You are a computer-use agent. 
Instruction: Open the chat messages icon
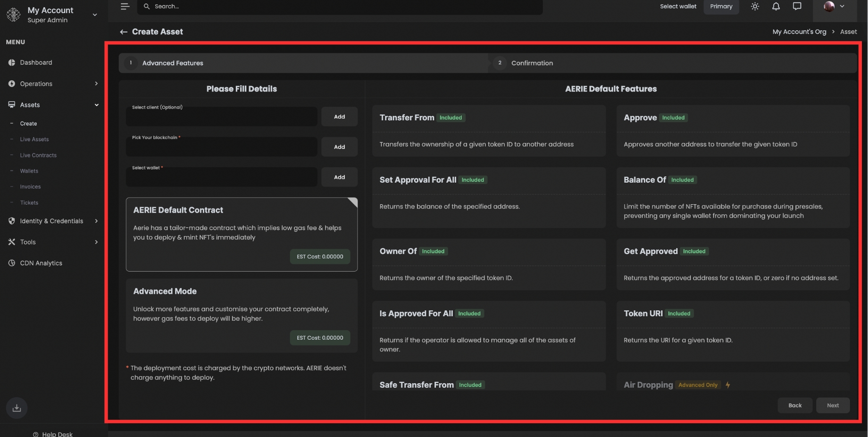[x=797, y=7]
